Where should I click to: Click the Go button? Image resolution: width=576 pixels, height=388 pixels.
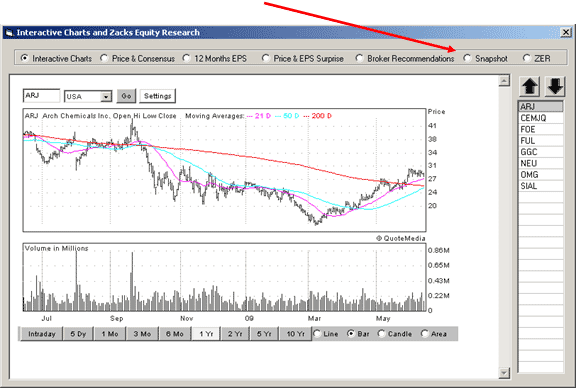(126, 96)
